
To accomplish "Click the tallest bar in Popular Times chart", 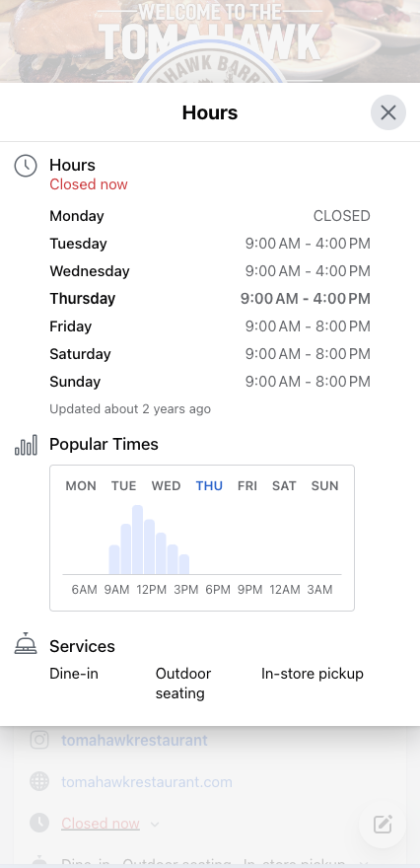I will [137, 540].
